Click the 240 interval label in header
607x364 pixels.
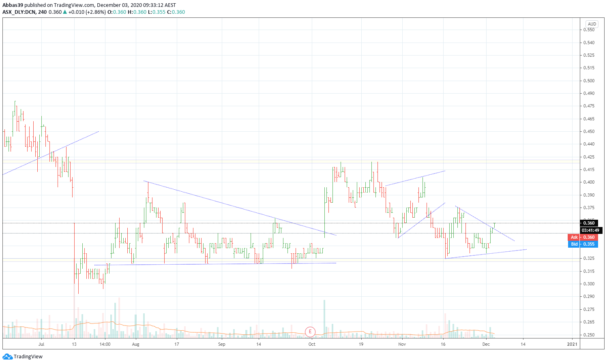[43, 12]
